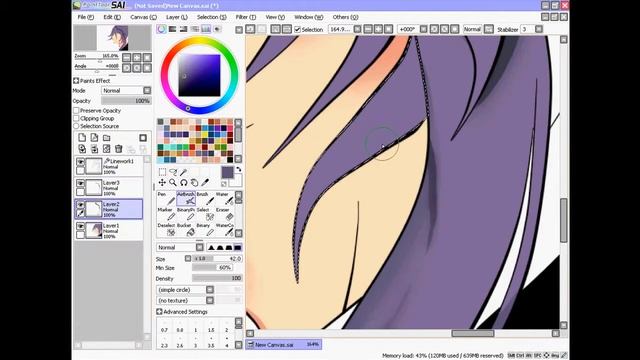Image resolution: width=640 pixels, height=360 pixels.
Task: Create a new layer set folder
Action: [107, 138]
